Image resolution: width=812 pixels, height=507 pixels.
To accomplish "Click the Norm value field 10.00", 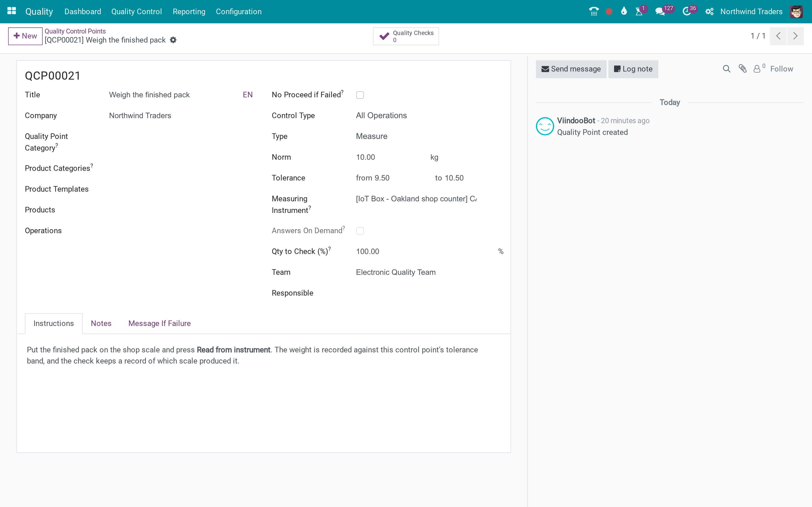I will click(389, 157).
